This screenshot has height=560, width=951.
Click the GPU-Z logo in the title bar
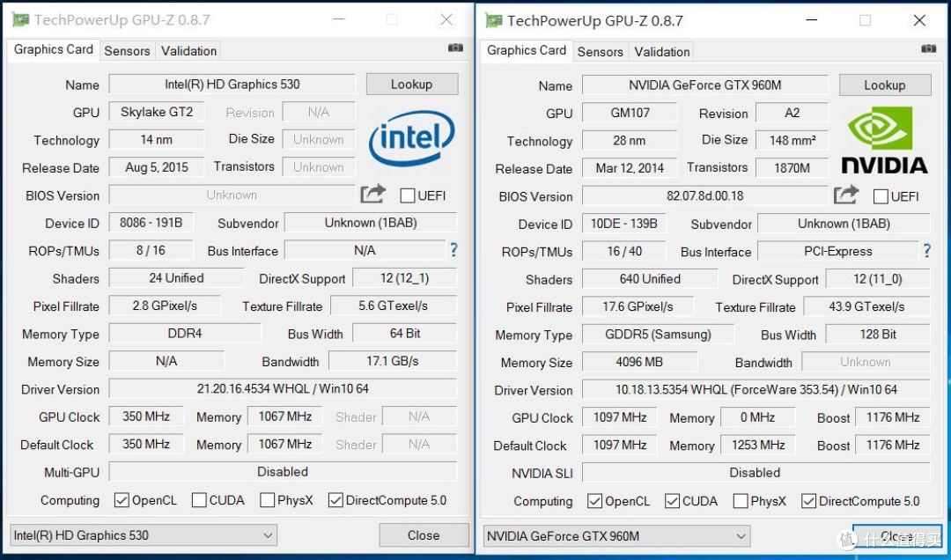coord(19,18)
